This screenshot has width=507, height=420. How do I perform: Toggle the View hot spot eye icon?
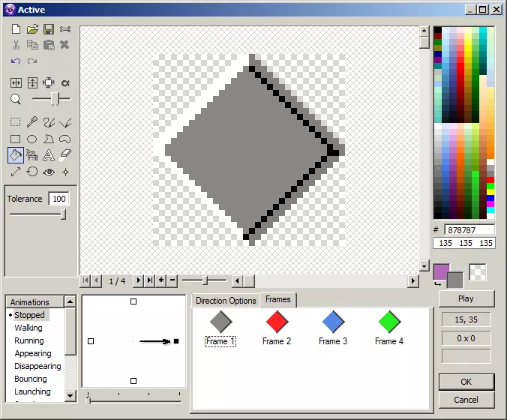49,172
